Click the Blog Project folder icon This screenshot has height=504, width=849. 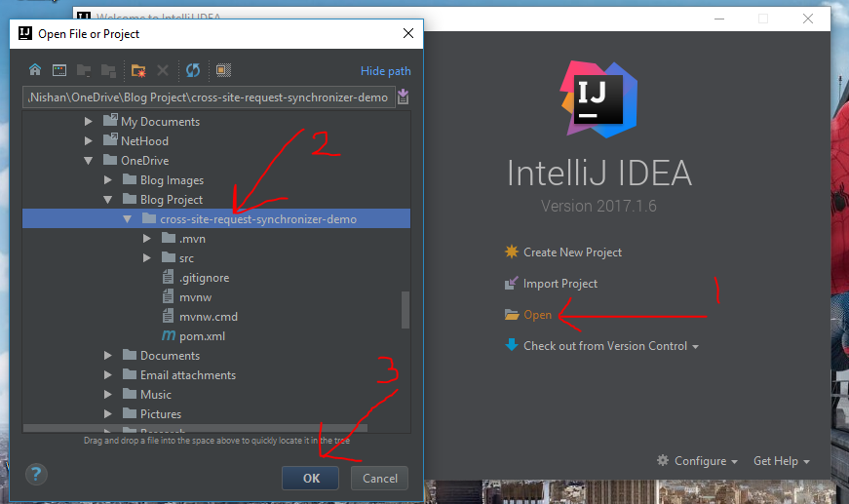click(130, 199)
